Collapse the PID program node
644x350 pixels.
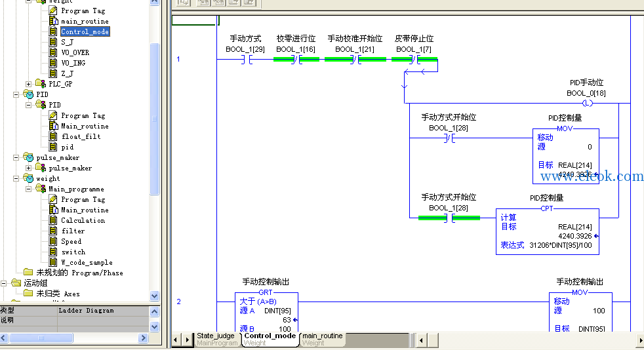tap(28, 105)
